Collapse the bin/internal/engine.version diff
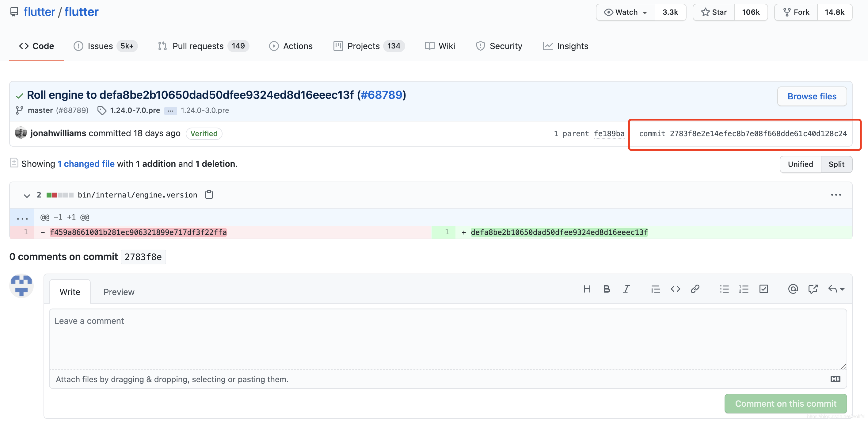The image size is (868, 422). pos(27,195)
